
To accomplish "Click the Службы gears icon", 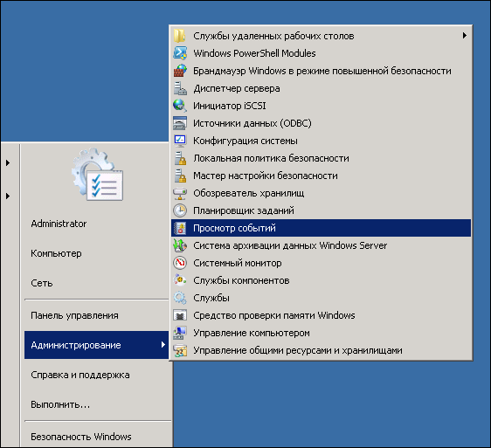I will coord(180,298).
